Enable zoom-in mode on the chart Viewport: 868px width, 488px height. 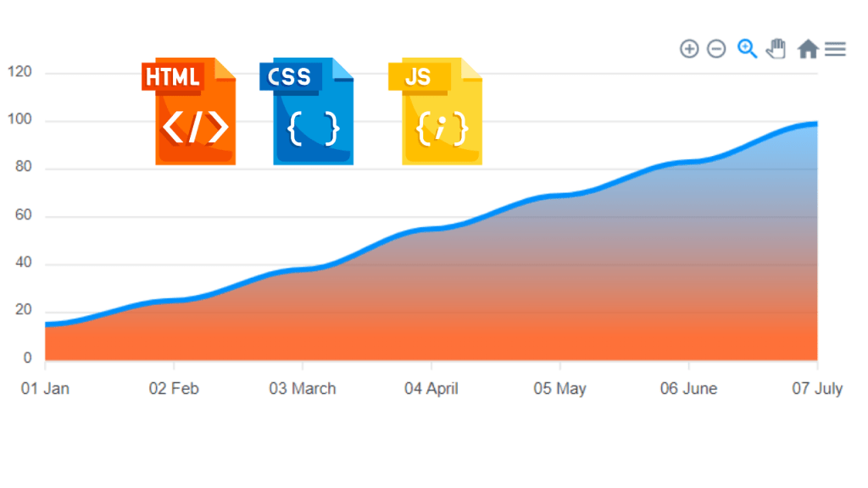tap(689, 48)
